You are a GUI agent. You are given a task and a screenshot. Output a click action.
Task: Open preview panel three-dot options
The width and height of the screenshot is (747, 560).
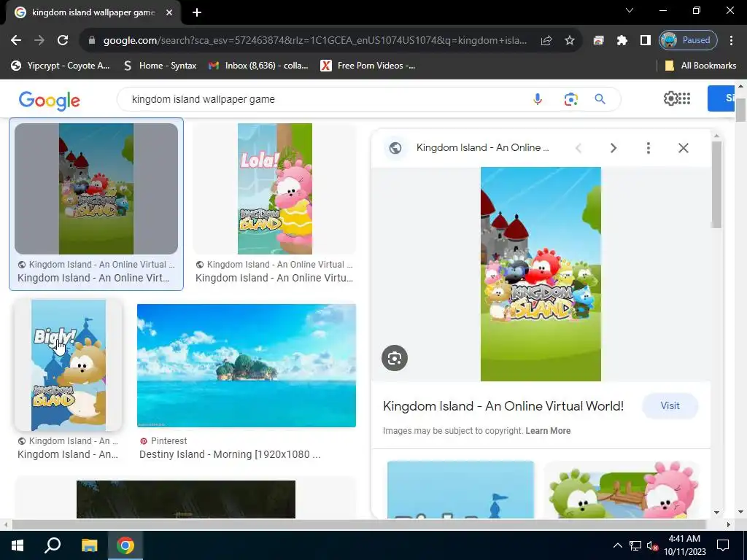click(x=648, y=148)
